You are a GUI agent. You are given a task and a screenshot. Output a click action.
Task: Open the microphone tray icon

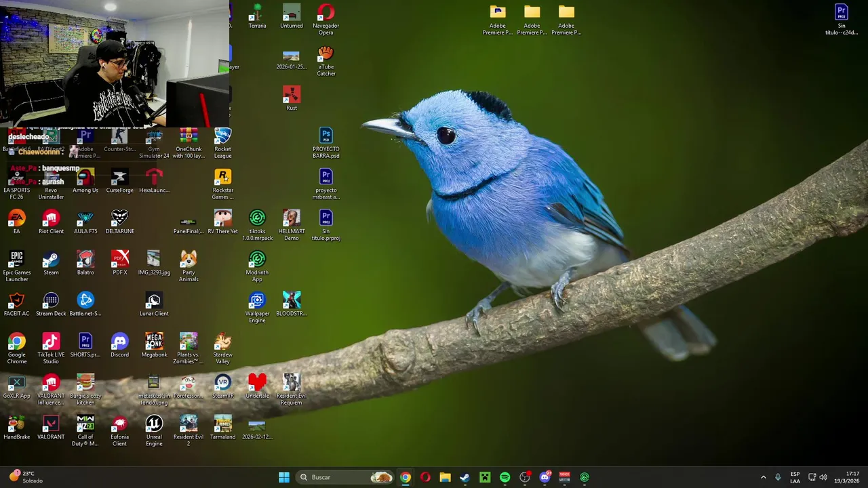(x=778, y=477)
